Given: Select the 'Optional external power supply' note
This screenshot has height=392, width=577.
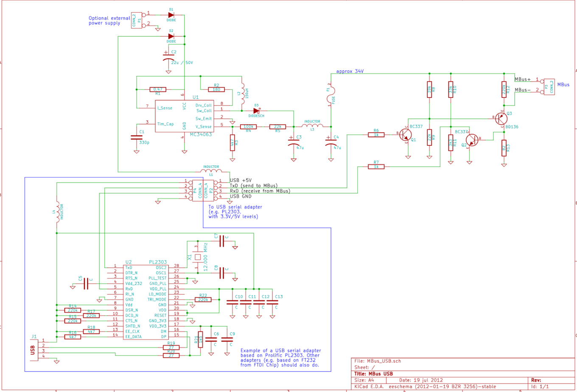Looking at the screenshot, I should [x=109, y=21].
